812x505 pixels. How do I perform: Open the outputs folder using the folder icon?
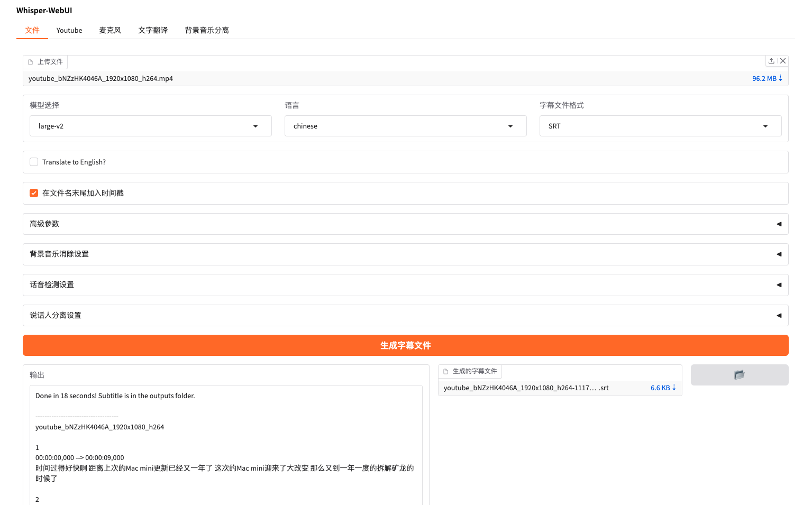pos(739,374)
